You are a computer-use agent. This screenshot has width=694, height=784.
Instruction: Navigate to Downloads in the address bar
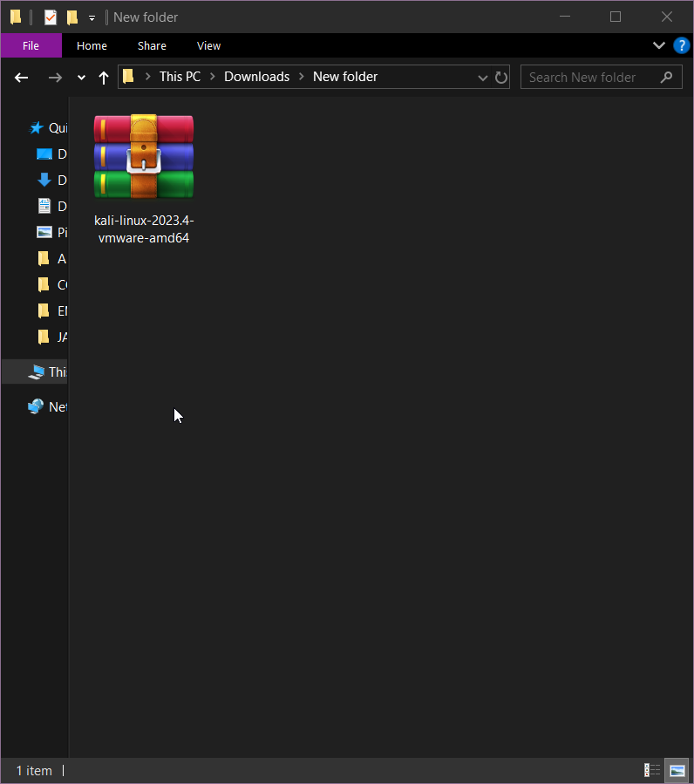point(256,77)
